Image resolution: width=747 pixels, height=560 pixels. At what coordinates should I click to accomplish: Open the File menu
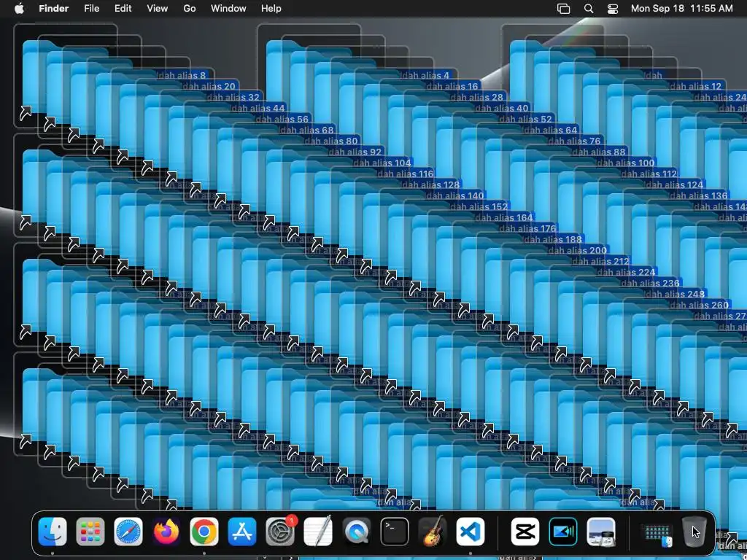91,9
